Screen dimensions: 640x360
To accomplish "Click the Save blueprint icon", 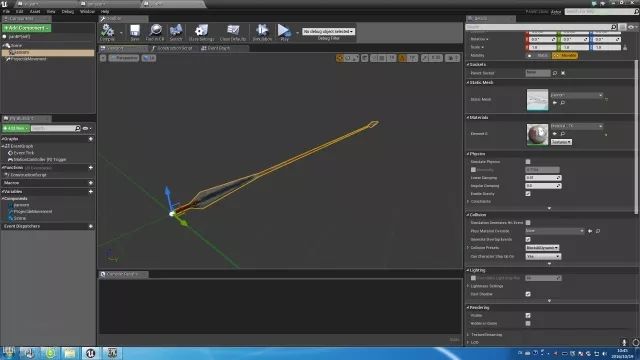I will [x=135, y=31].
